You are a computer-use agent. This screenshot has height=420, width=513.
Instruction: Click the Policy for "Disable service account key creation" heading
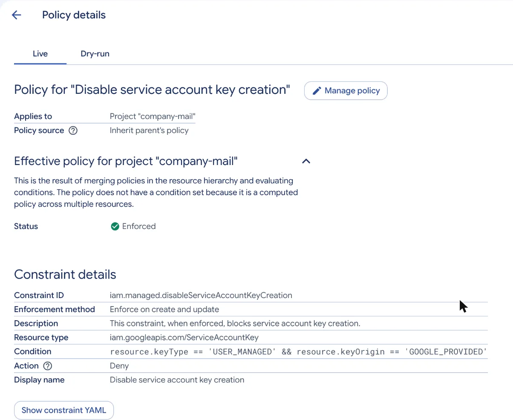(x=152, y=90)
